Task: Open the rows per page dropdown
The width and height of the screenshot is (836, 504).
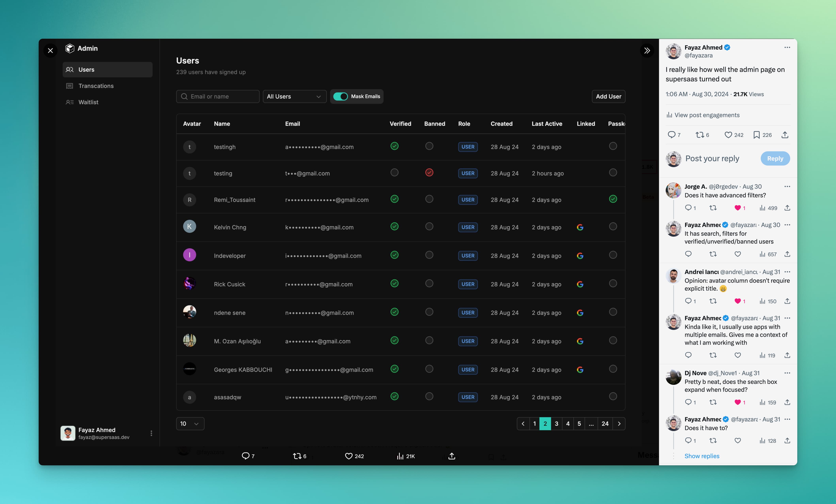Action: 190,424
